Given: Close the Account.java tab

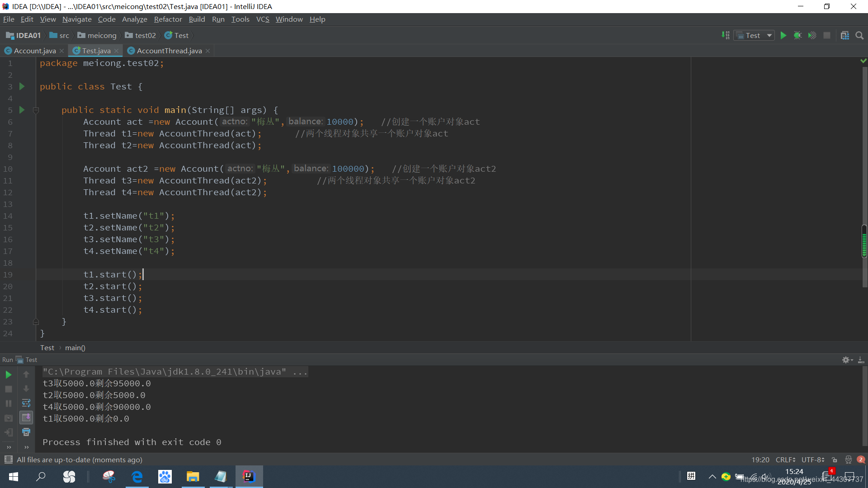Looking at the screenshot, I should point(62,51).
